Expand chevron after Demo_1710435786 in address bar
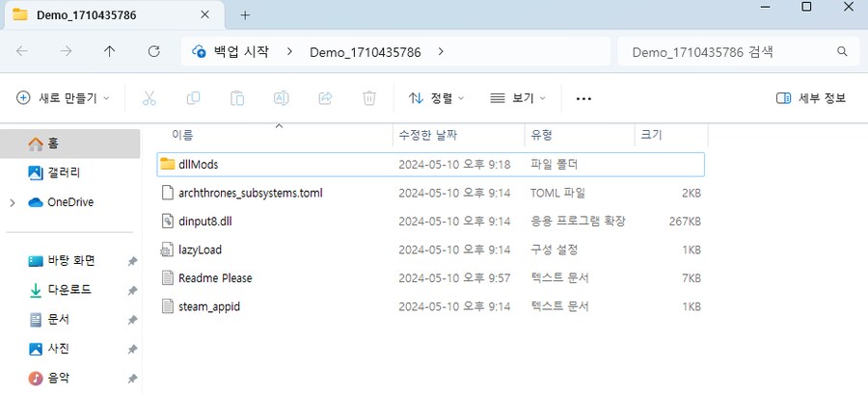This screenshot has height=394, width=868. click(441, 51)
